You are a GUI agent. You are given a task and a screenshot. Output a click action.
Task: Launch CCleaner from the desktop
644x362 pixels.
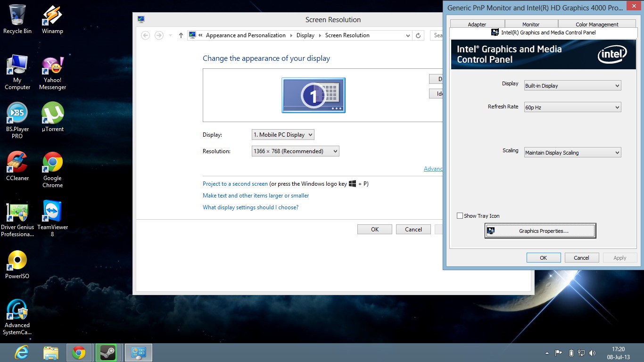pos(17,163)
